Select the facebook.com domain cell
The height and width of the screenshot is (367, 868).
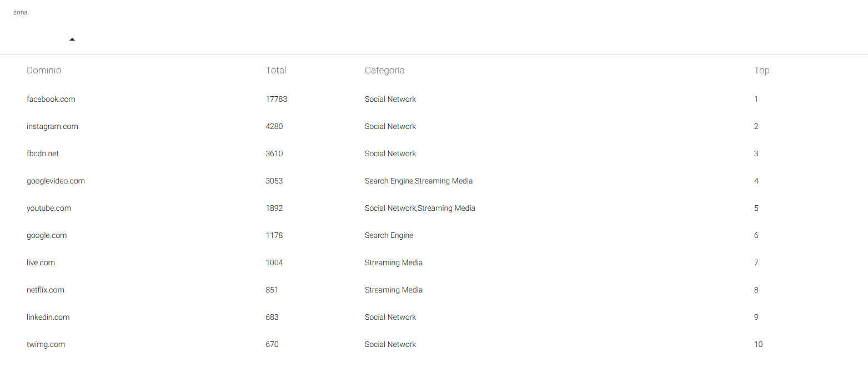coord(51,99)
